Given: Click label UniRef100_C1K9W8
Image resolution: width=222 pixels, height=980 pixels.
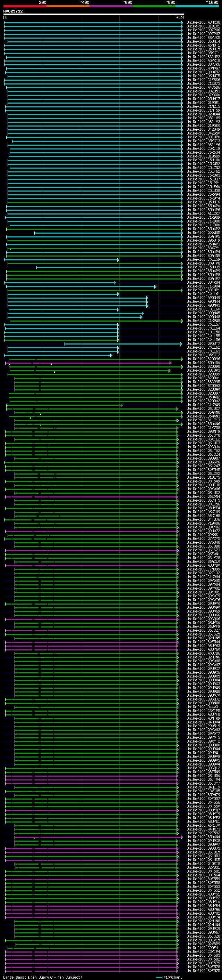Looking at the screenshot, I should 203,321.
